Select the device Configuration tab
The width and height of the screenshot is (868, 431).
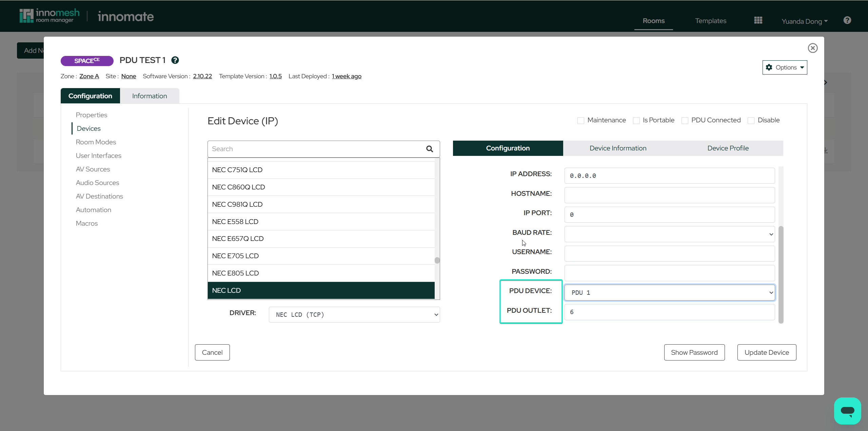coord(508,148)
